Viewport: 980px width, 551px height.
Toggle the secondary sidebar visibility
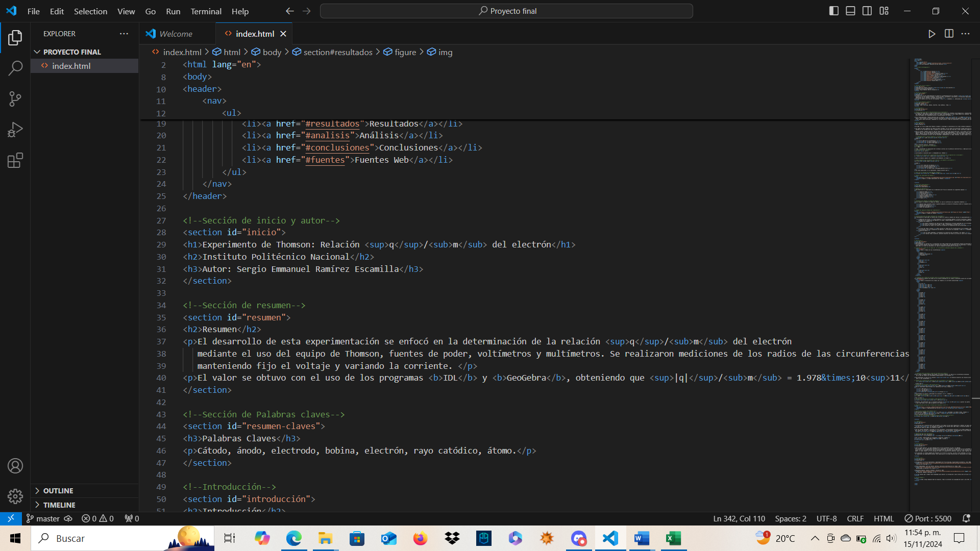867,10
